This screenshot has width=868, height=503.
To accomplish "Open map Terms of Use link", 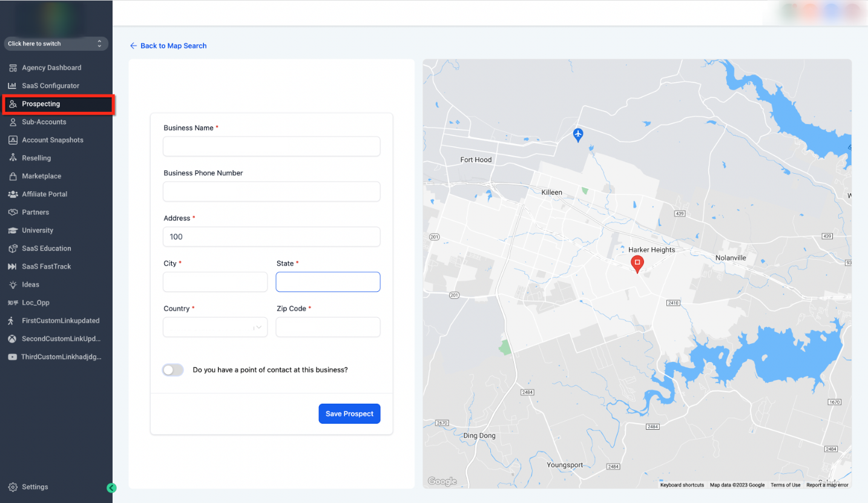I will [x=786, y=485].
